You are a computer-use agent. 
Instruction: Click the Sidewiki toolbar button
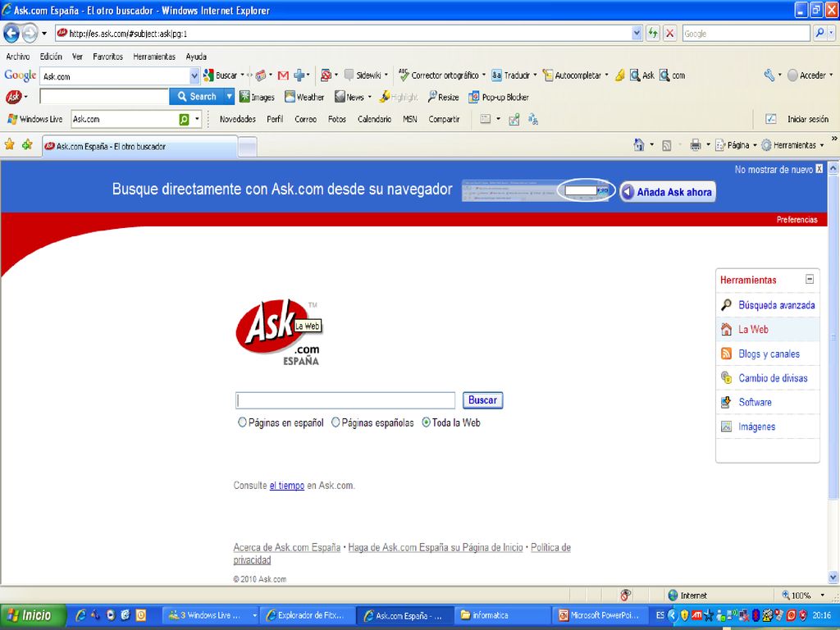click(x=366, y=75)
